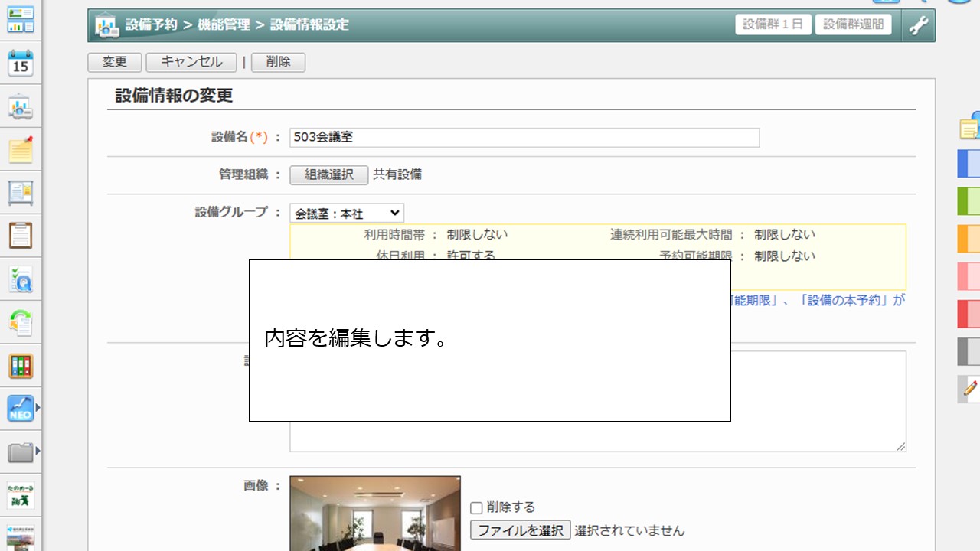The image size is (980, 551).
Task: Click the キャンセル button
Action: [x=191, y=63]
